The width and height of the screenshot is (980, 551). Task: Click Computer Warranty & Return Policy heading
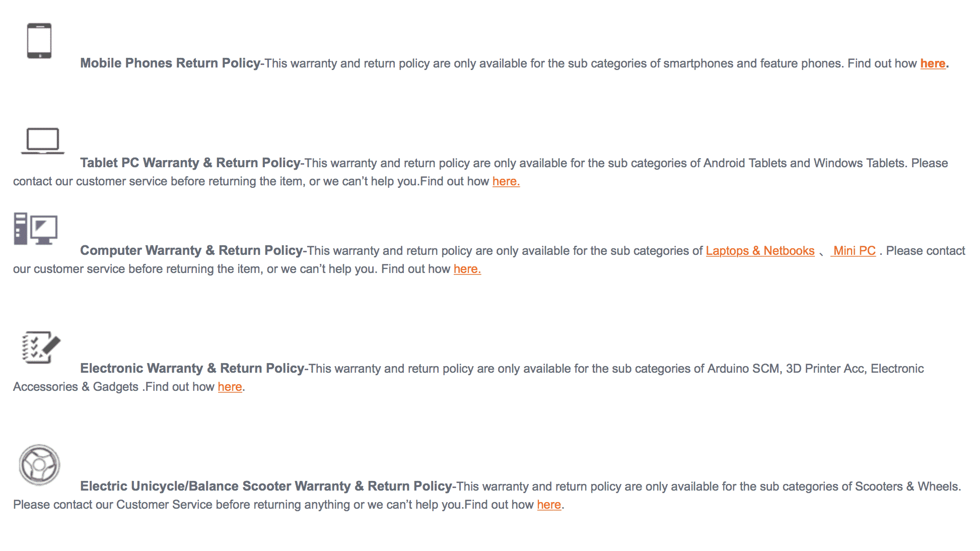click(x=191, y=250)
